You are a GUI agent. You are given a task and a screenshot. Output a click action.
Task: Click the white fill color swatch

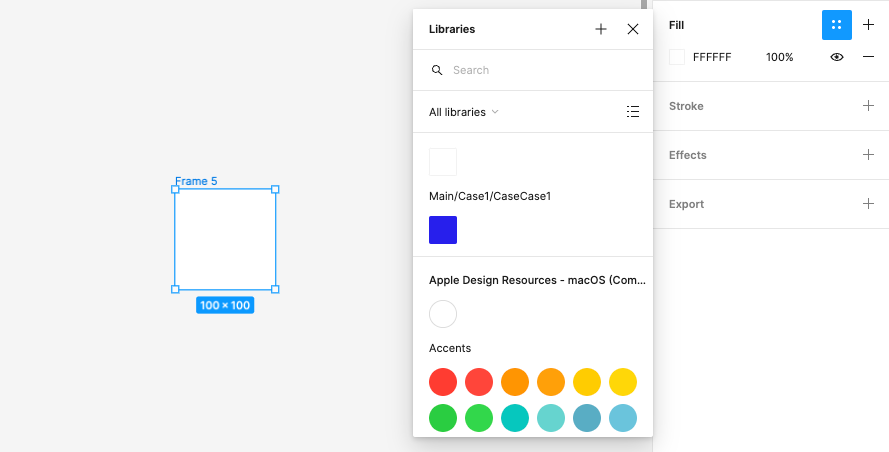coord(677,57)
